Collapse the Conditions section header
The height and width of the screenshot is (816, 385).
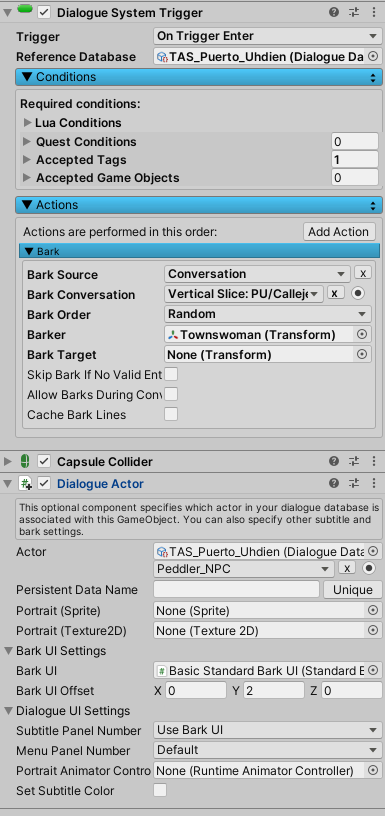[199, 77]
